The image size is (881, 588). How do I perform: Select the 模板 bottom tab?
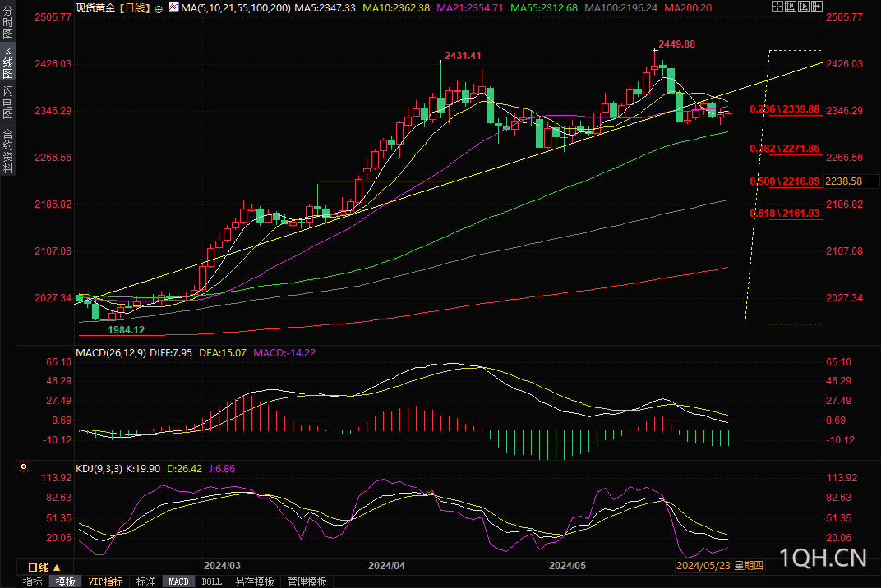point(66,581)
